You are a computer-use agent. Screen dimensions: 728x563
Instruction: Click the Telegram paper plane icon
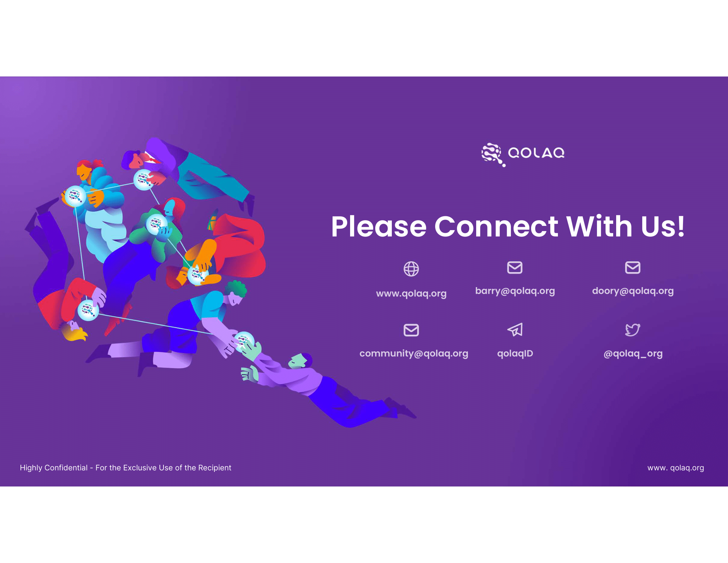pos(515,330)
